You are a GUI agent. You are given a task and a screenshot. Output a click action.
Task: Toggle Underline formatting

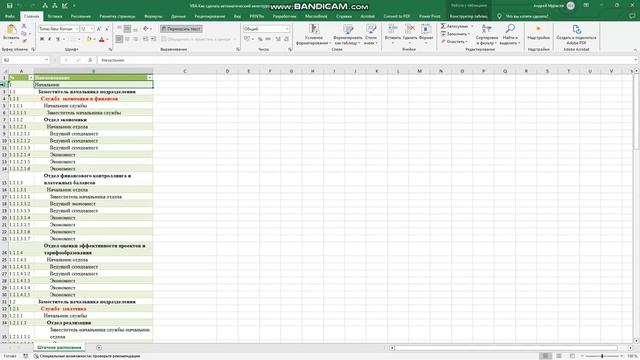pos(58,39)
